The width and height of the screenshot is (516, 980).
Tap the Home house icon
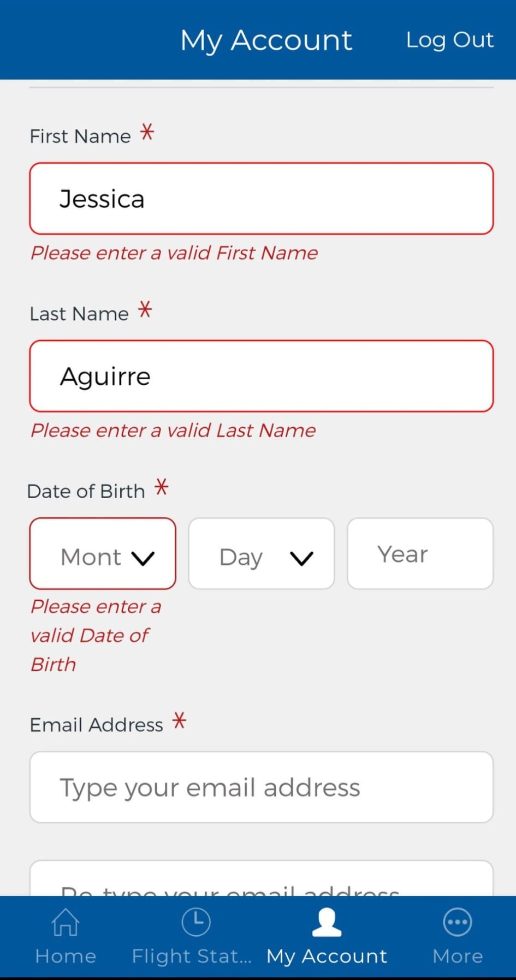pos(65,922)
